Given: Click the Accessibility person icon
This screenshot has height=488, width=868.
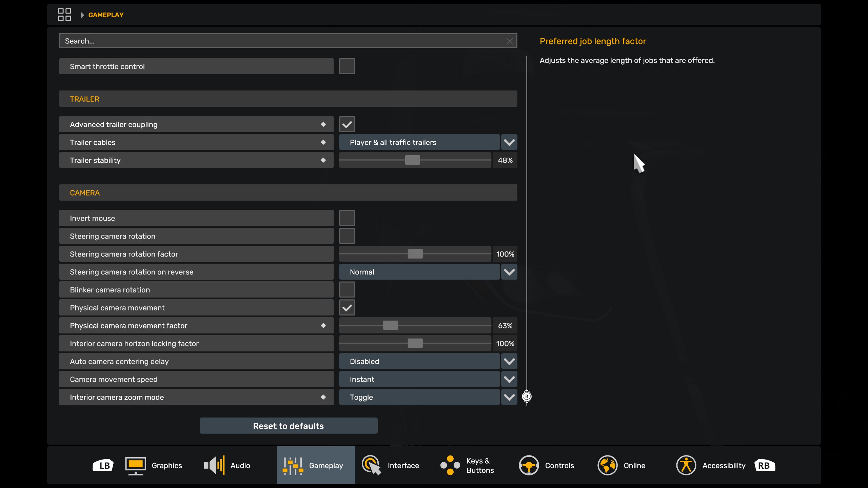Looking at the screenshot, I should pyautogui.click(x=686, y=465).
